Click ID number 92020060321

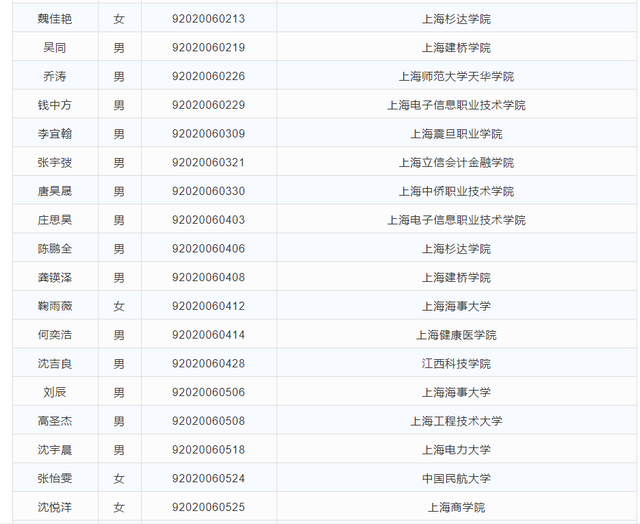pos(208,163)
